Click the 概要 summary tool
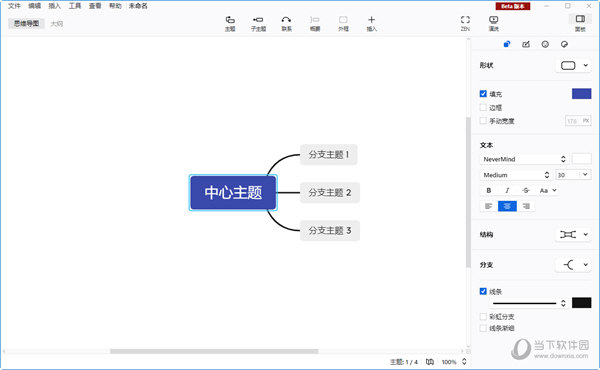Image resolution: width=600 pixels, height=370 pixels. [315, 23]
